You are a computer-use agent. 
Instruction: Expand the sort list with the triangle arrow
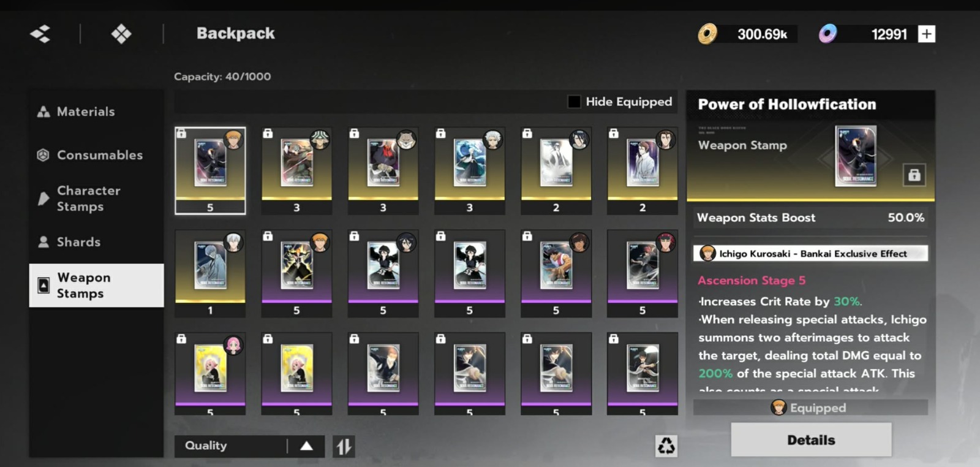[306, 446]
